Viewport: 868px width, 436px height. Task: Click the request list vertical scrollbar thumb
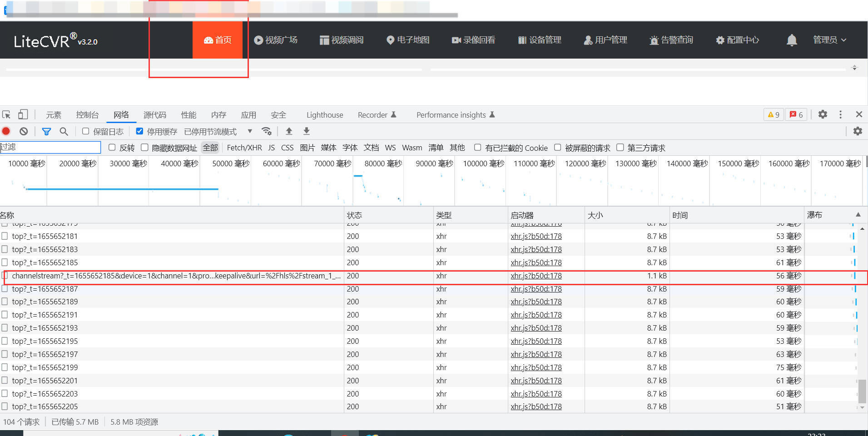(x=862, y=391)
